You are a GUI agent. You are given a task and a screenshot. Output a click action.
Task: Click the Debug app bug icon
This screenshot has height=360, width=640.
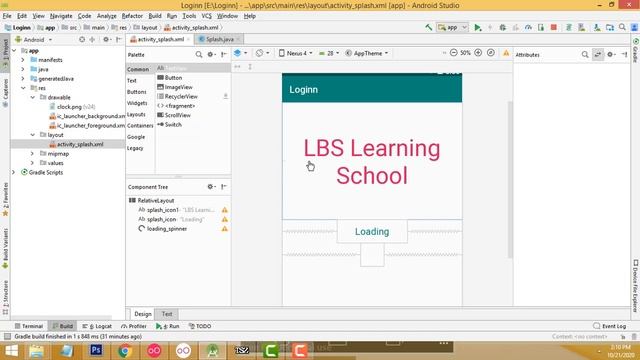tap(503, 27)
